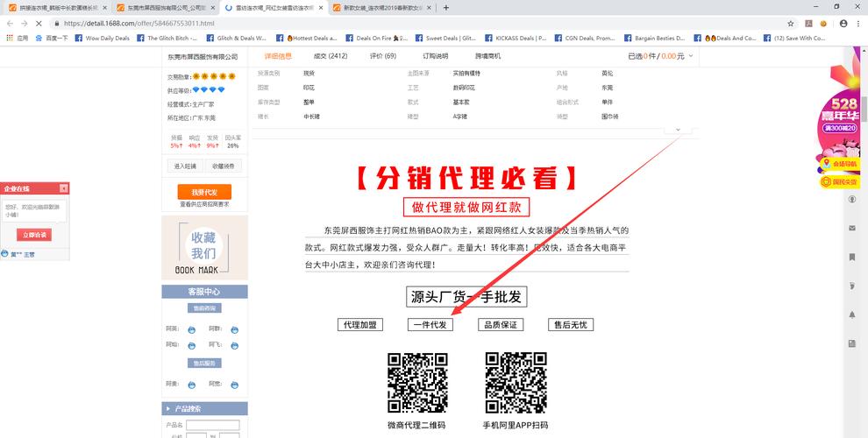Select the 订购说明 tab

click(435, 56)
